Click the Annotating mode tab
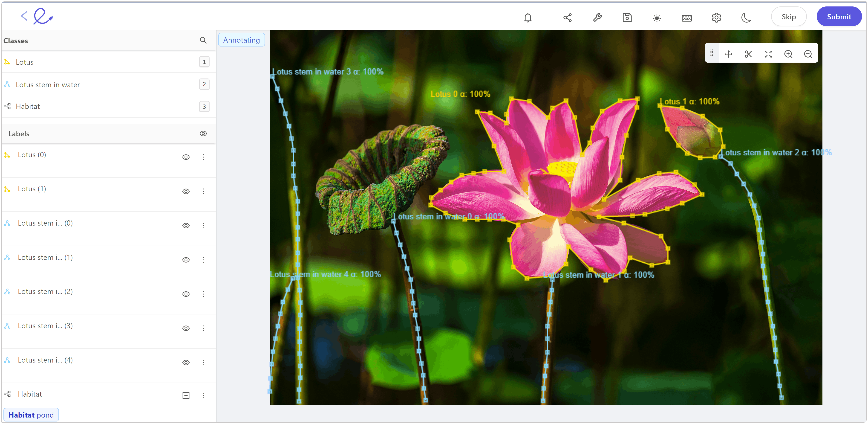This screenshot has width=868, height=424. [x=241, y=40]
